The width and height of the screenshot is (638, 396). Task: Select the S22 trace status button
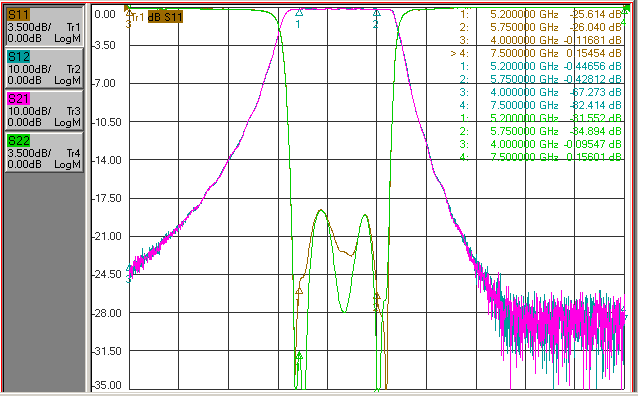pos(44,152)
